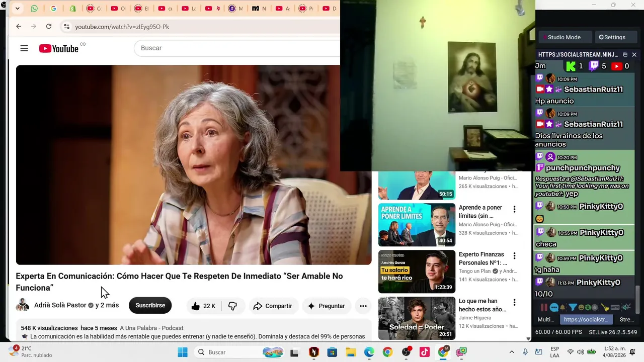
Task: Click the YouTube address bar URL
Action: point(122,27)
